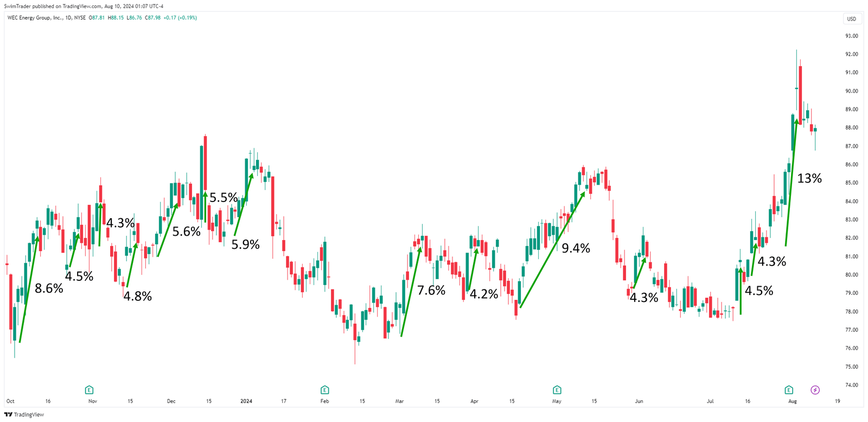The image size is (868, 422).
Task: Click the Mar label on the time axis
Action: [400, 401]
